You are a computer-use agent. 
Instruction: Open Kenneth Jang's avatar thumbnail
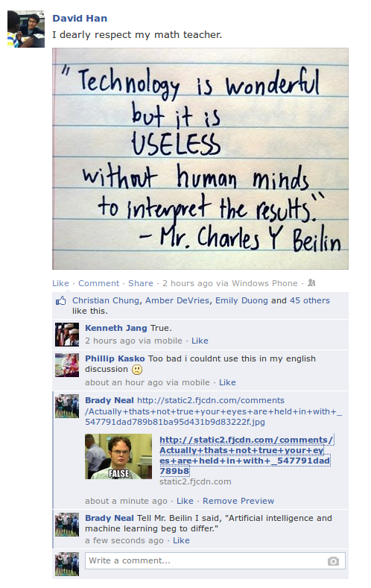pyautogui.click(x=67, y=335)
